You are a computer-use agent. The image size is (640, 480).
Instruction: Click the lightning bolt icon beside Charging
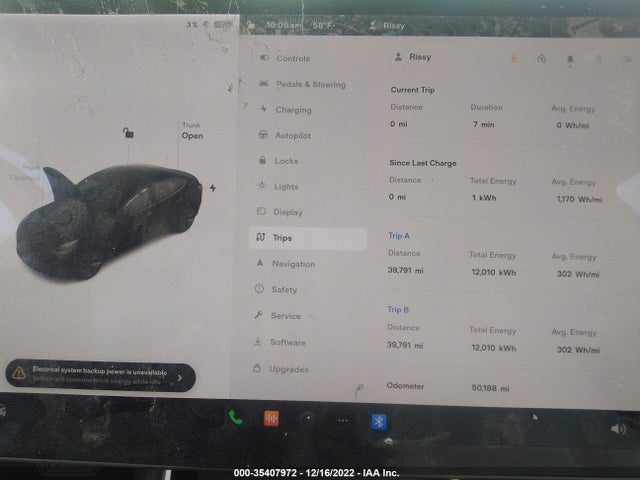pyautogui.click(x=264, y=109)
